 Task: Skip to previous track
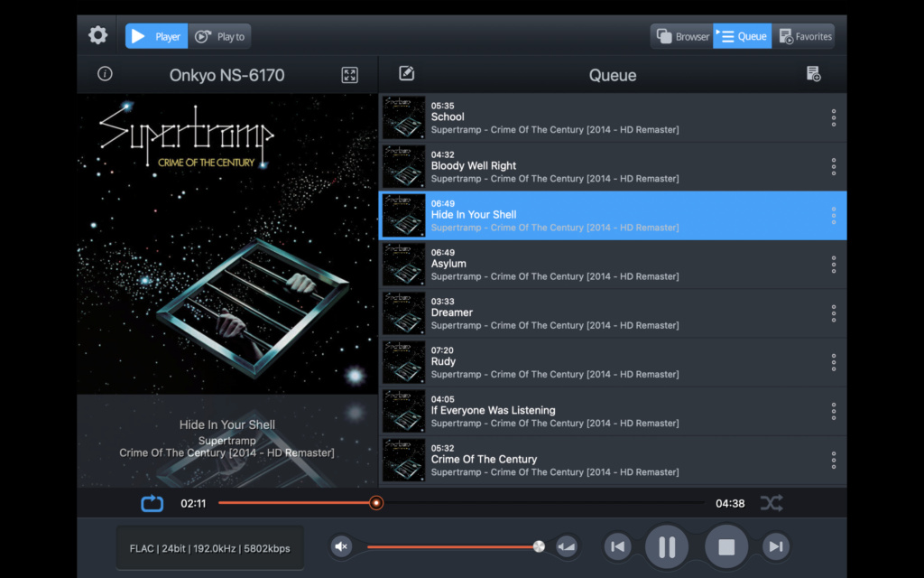pos(617,546)
